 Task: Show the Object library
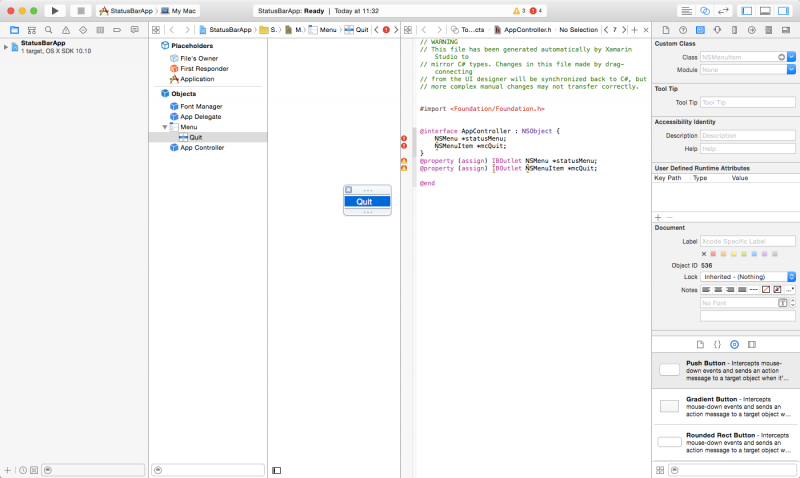(x=734, y=343)
